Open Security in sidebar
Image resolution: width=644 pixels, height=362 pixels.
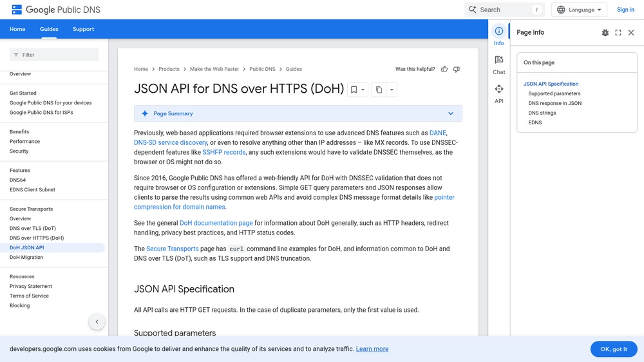click(x=19, y=151)
